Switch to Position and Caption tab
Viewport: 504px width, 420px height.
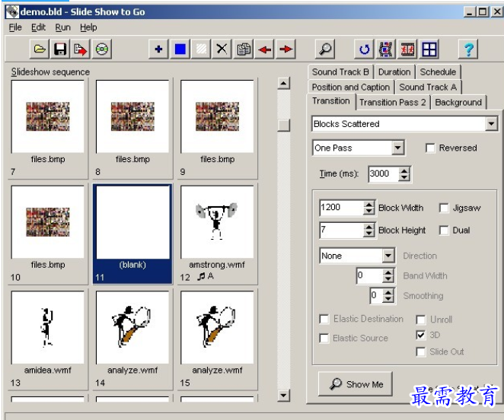tap(351, 87)
